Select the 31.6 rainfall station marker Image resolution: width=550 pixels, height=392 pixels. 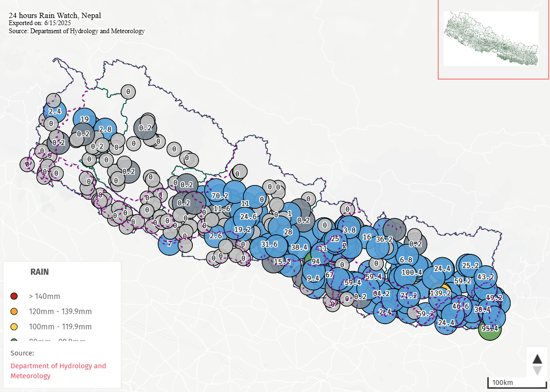tap(269, 244)
